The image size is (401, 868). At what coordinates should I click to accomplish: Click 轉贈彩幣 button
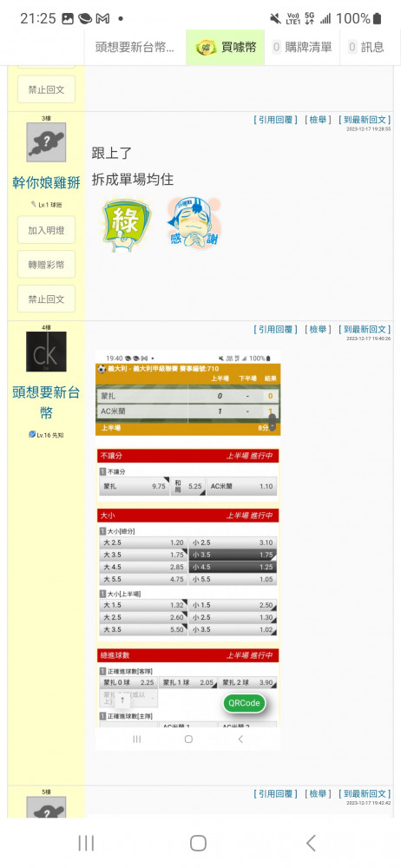tap(46, 265)
